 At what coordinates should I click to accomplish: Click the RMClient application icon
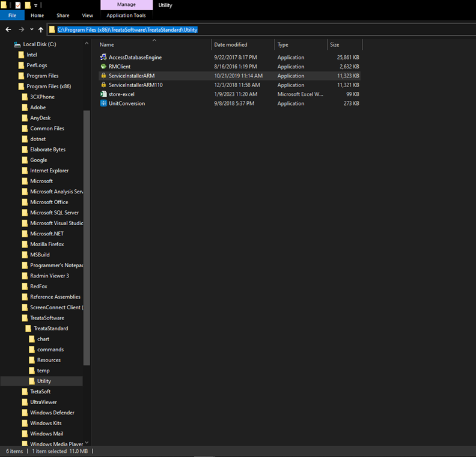point(103,67)
